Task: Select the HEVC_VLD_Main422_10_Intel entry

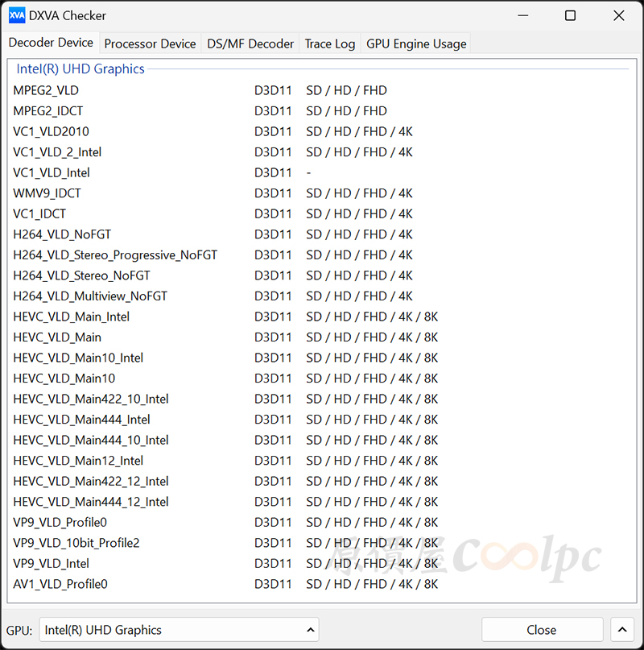Action: pos(321,399)
